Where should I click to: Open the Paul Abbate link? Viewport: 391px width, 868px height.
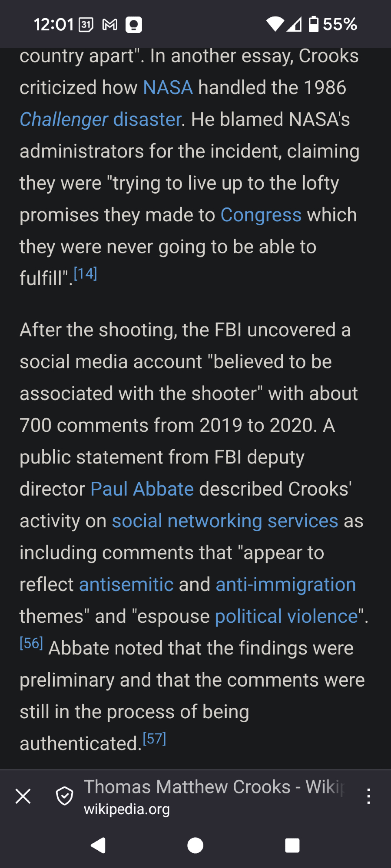142,489
